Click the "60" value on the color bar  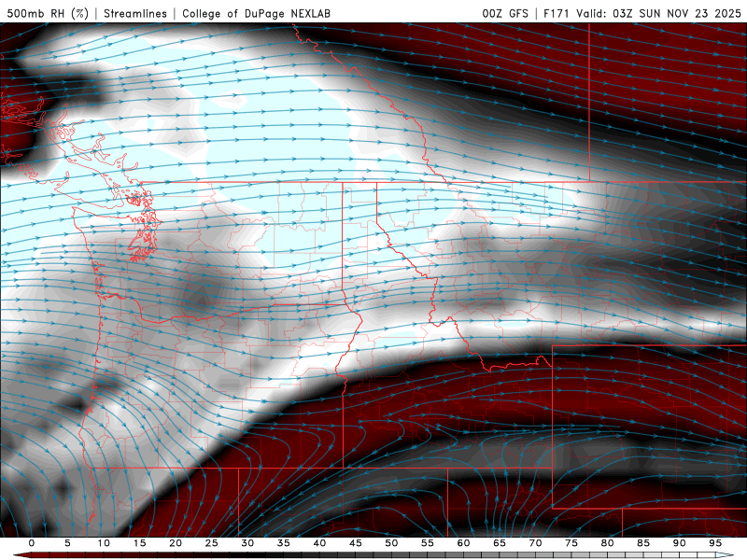click(463, 543)
